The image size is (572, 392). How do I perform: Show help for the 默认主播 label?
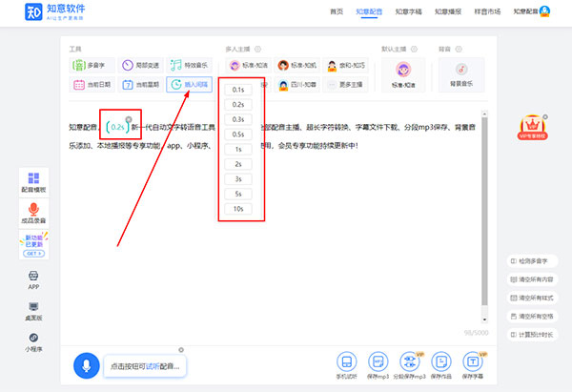tap(414, 49)
